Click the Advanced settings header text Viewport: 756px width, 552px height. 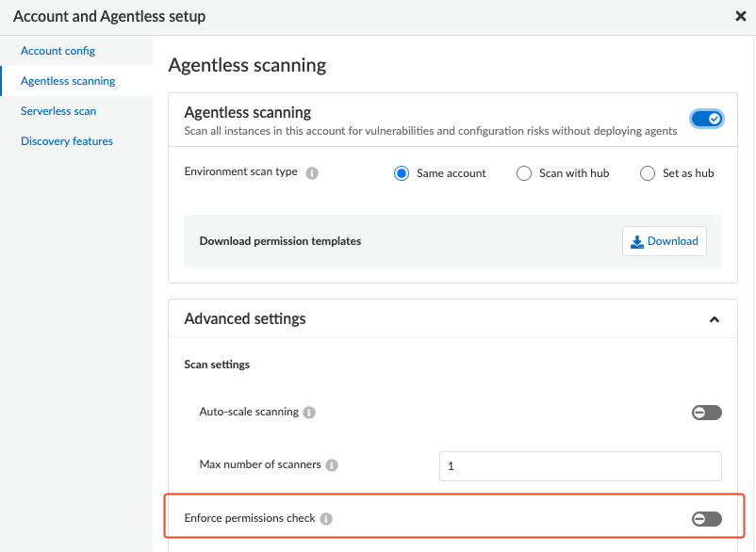coord(245,319)
